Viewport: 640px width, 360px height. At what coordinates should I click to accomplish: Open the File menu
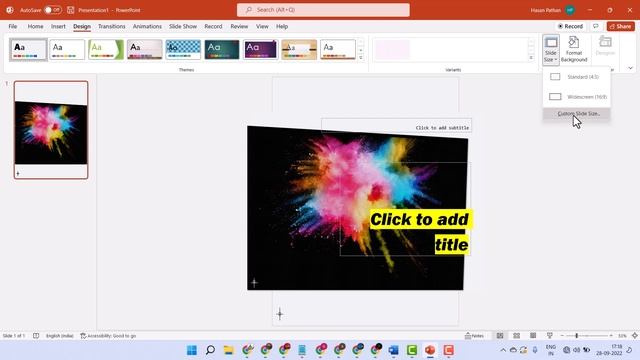(x=13, y=27)
